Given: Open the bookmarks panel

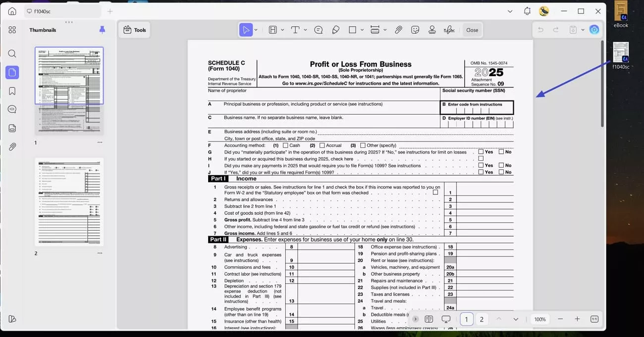Looking at the screenshot, I should (x=12, y=91).
